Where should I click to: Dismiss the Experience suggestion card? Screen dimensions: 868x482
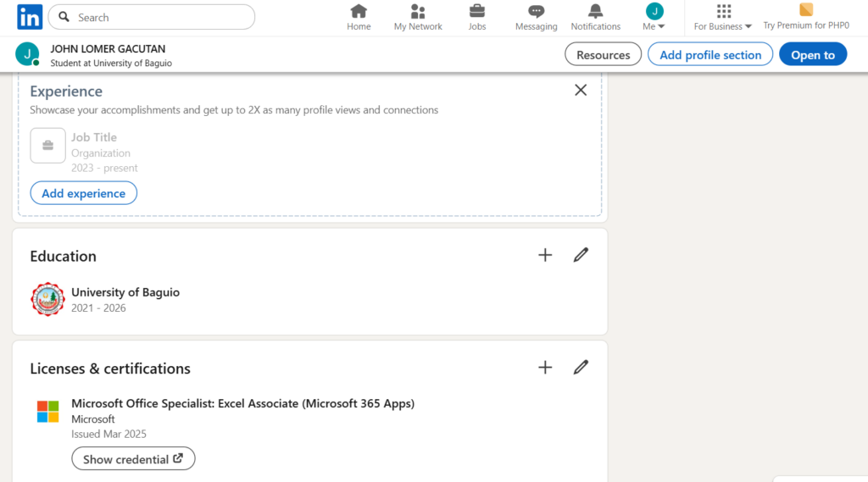[x=581, y=90]
